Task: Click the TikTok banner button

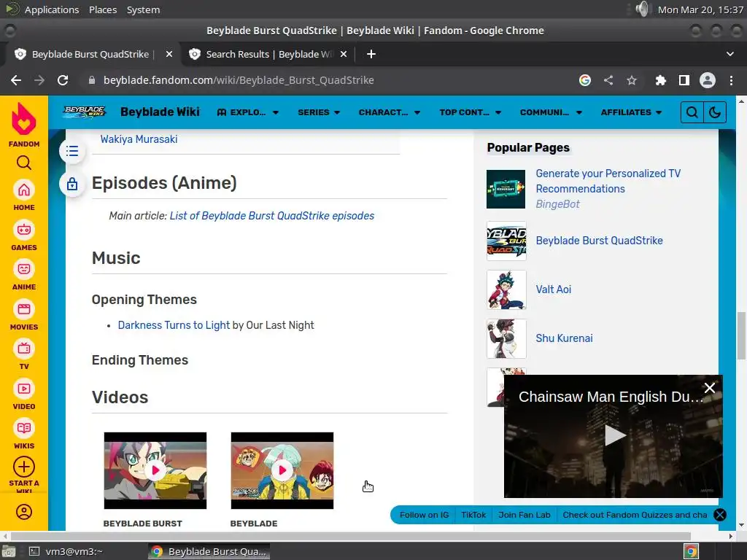Action: (x=473, y=515)
